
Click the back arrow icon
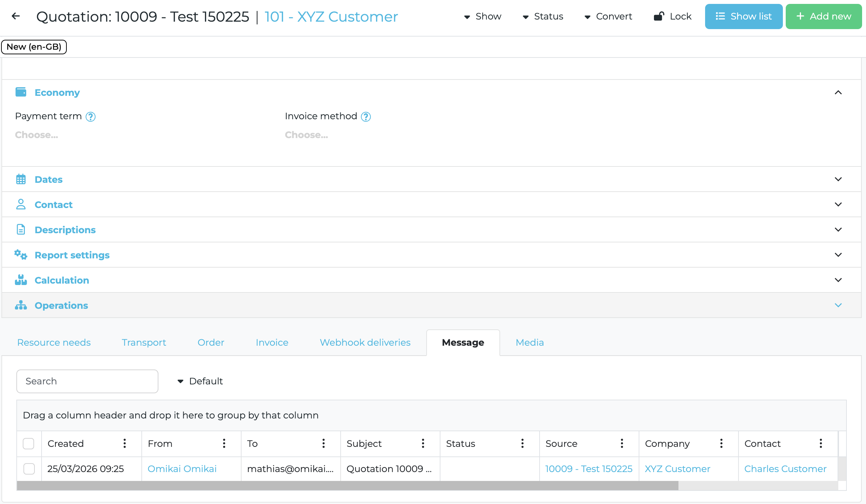coord(16,16)
